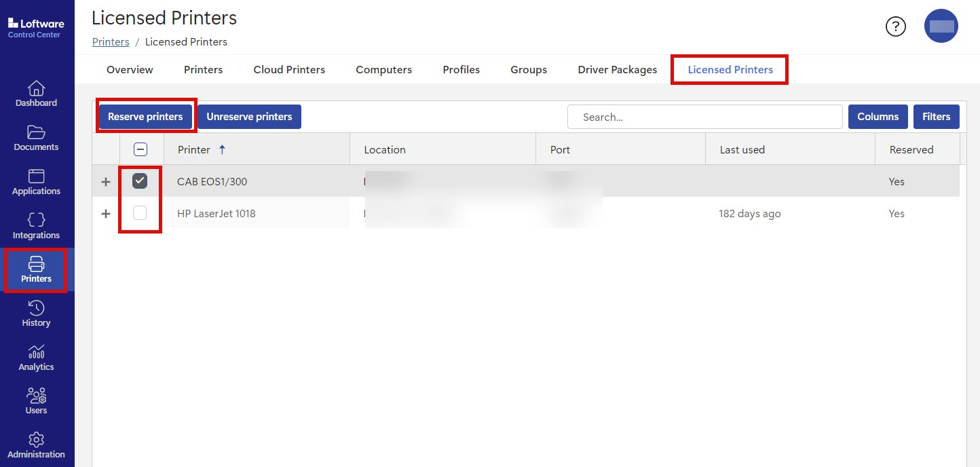Click the Search input field
This screenshot has width=980, height=467.
(x=704, y=117)
